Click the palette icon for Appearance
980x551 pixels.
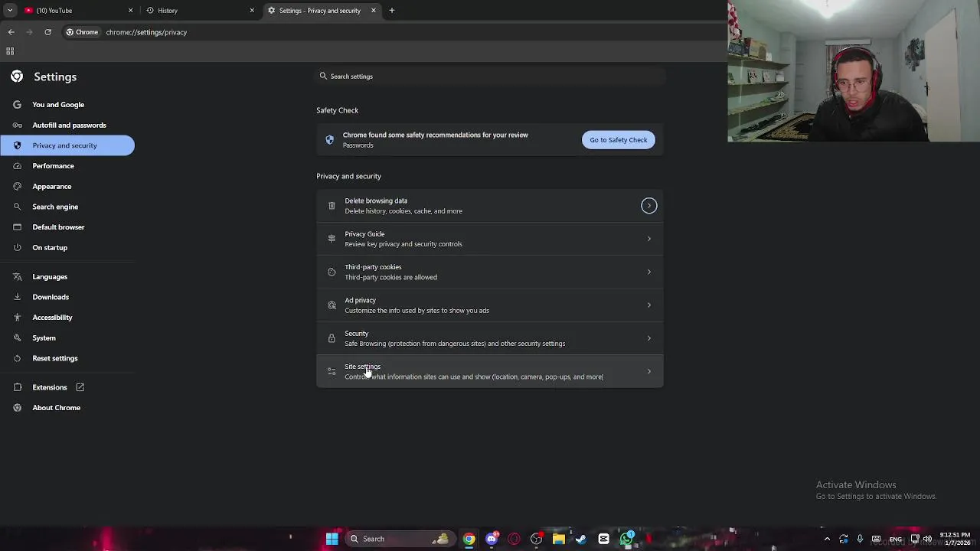click(17, 187)
